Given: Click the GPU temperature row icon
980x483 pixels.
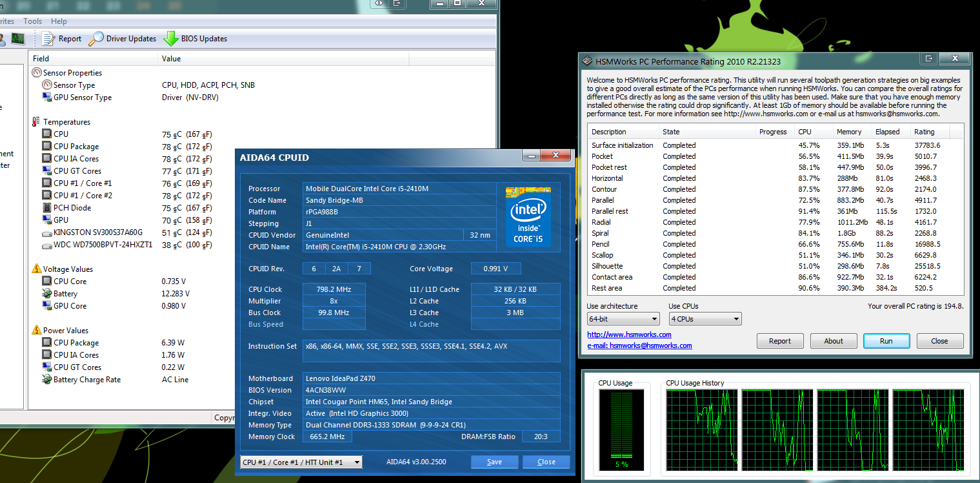Looking at the screenshot, I should click(x=47, y=220).
